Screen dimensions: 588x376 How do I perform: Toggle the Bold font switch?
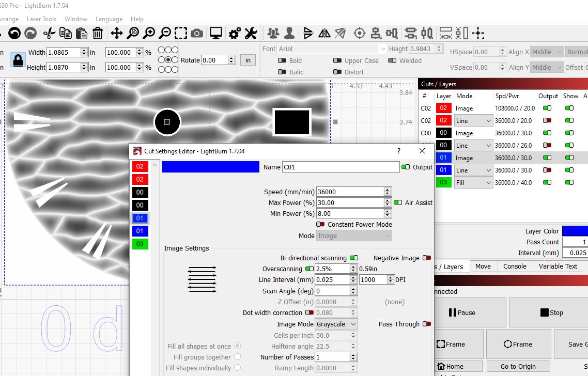(x=282, y=60)
